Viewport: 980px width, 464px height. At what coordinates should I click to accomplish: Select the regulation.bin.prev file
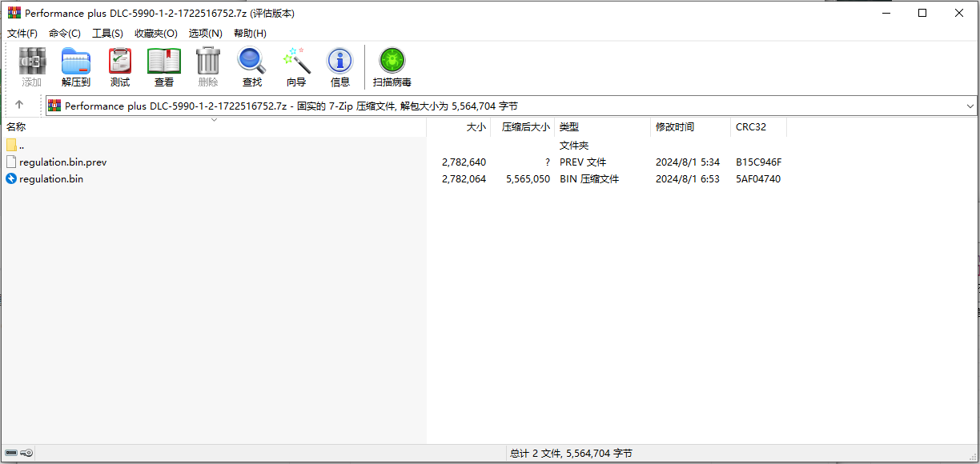pyautogui.click(x=63, y=162)
